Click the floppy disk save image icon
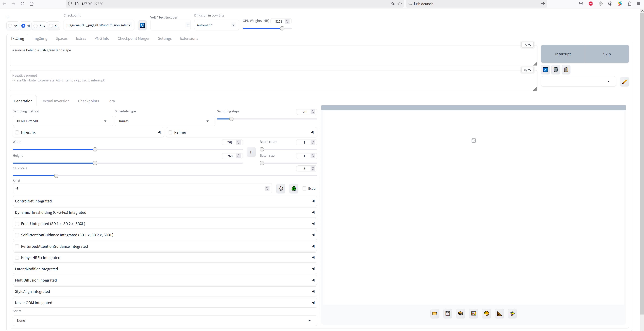The width and height of the screenshot is (644, 331). pyautogui.click(x=448, y=313)
